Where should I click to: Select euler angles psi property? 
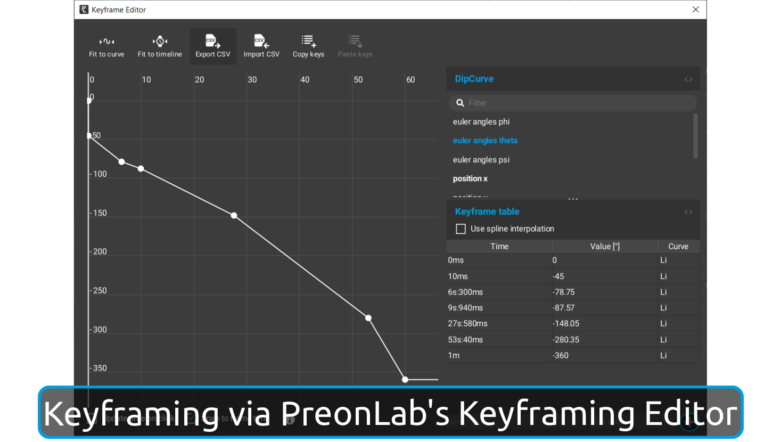(481, 160)
